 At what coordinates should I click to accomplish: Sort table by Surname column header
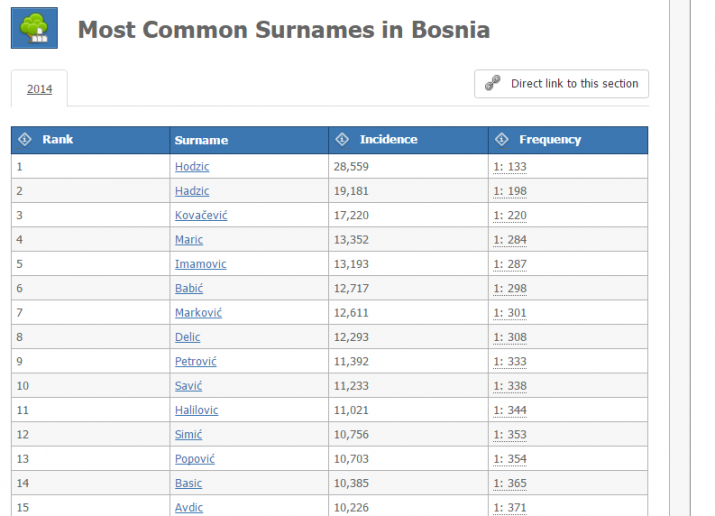click(201, 140)
